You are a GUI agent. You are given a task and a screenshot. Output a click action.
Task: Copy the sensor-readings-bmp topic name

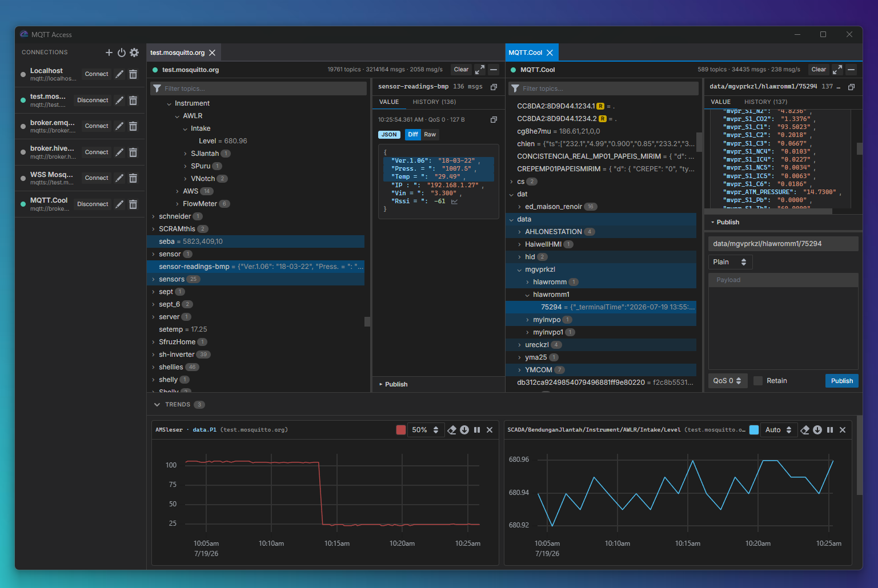(494, 87)
